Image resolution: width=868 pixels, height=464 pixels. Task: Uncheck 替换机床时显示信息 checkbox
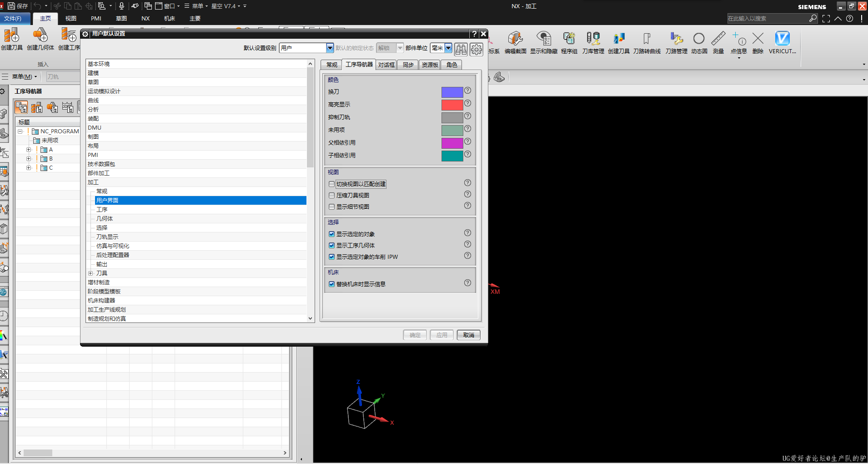331,284
